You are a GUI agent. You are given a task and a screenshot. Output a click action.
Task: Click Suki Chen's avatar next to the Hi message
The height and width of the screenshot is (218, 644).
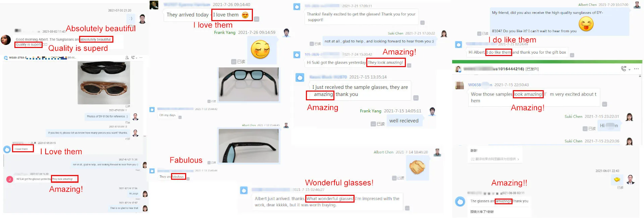click(629, 117)
